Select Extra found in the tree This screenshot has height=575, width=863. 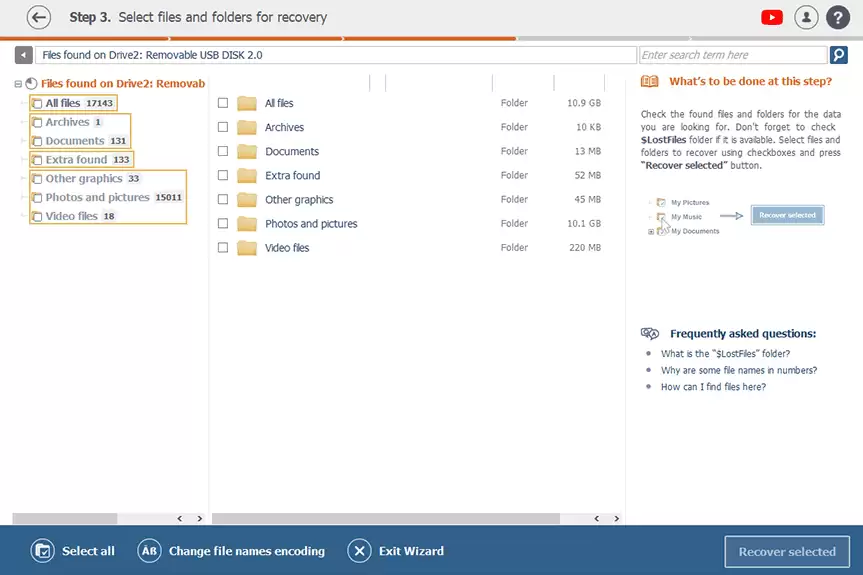point(76,160)
